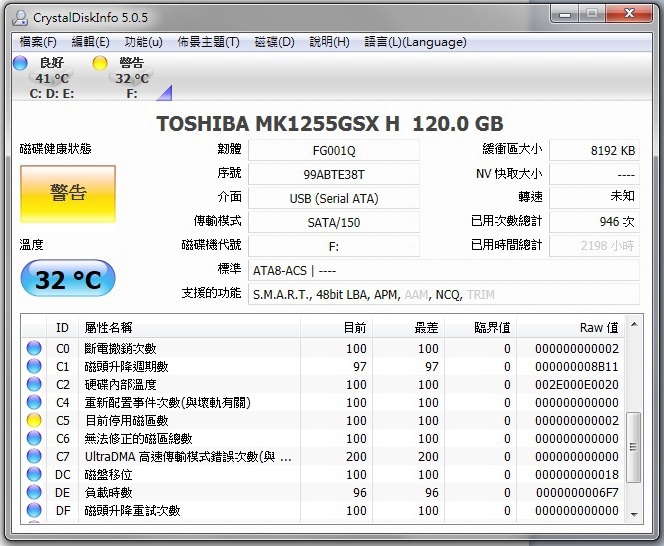Viewport: 664px width, 546px height.
Task: Open the 功能(u) menu
Action: (x=144, y=42)
